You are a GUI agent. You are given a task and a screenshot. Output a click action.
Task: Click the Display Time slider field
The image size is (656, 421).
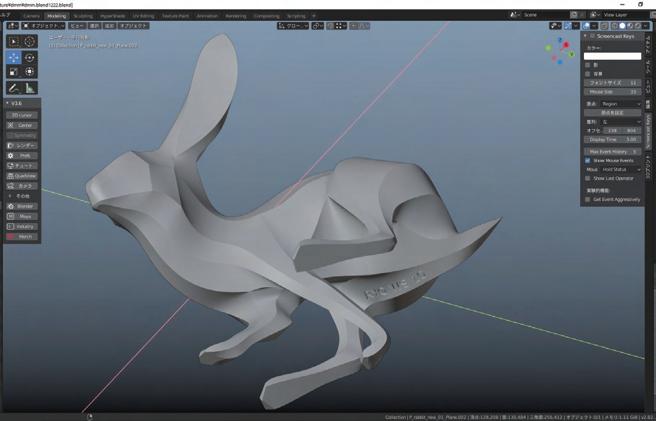612,139
